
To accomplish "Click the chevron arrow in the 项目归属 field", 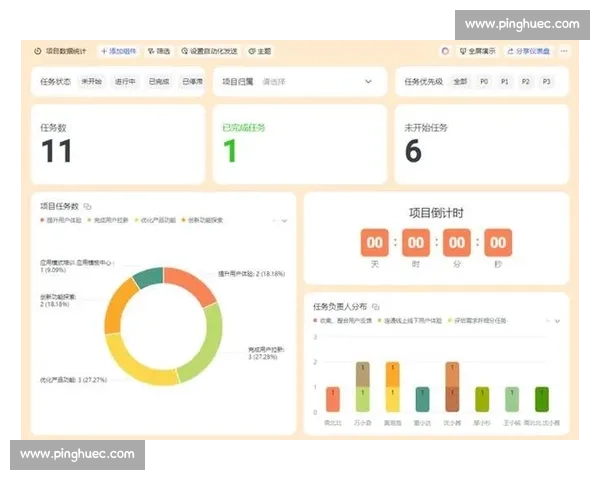I will click(x=368, y=82).
